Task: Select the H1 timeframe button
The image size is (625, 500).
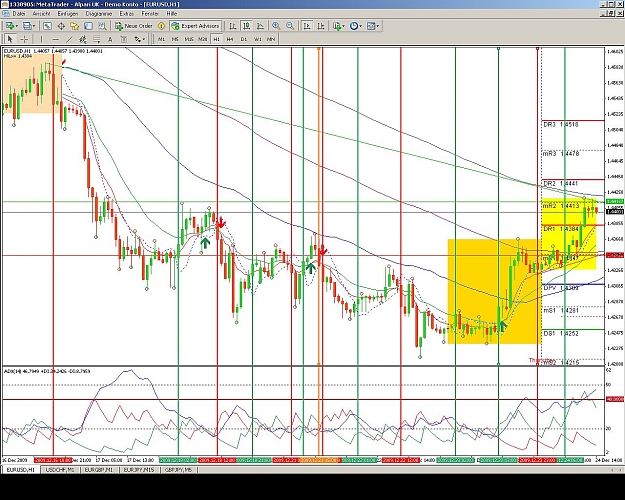Action: 216,39
